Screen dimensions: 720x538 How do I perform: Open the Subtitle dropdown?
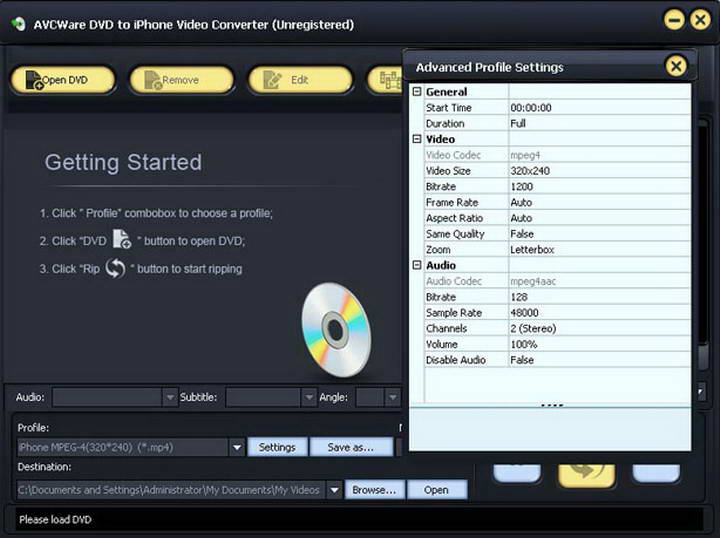click(309, 397)
